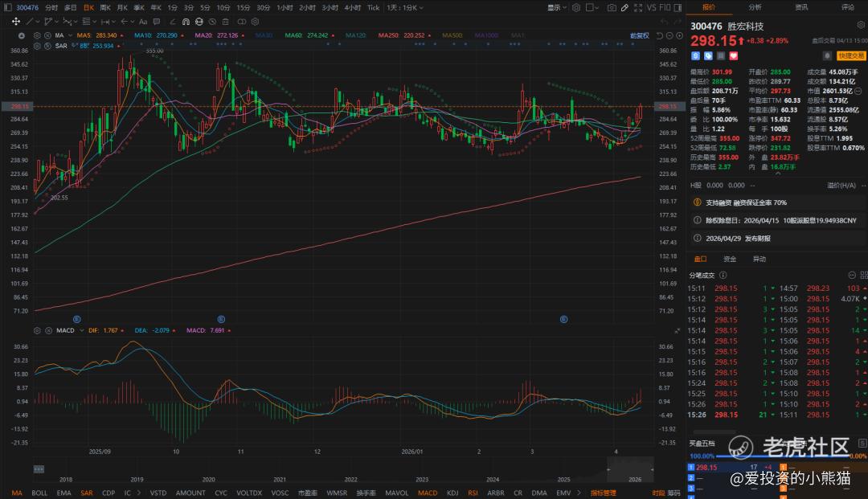
Task: Open 指标管理 indicator management
Action: click(x=603, y=493)
